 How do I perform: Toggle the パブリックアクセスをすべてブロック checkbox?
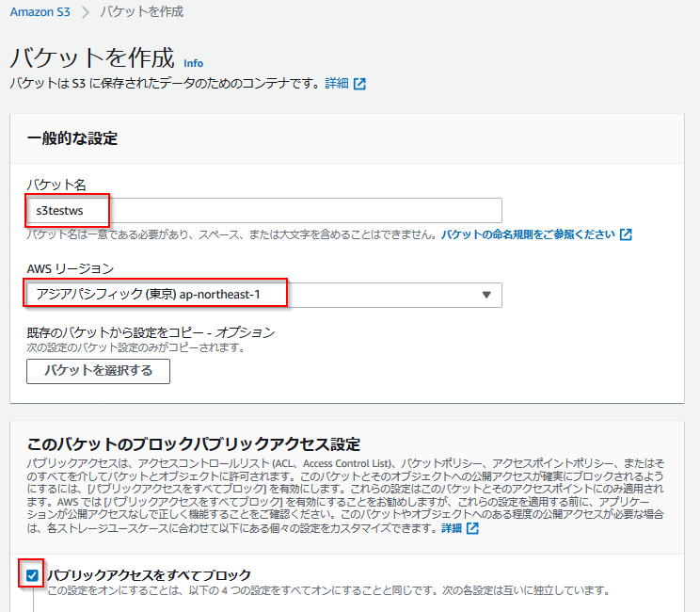pos(32,575)
